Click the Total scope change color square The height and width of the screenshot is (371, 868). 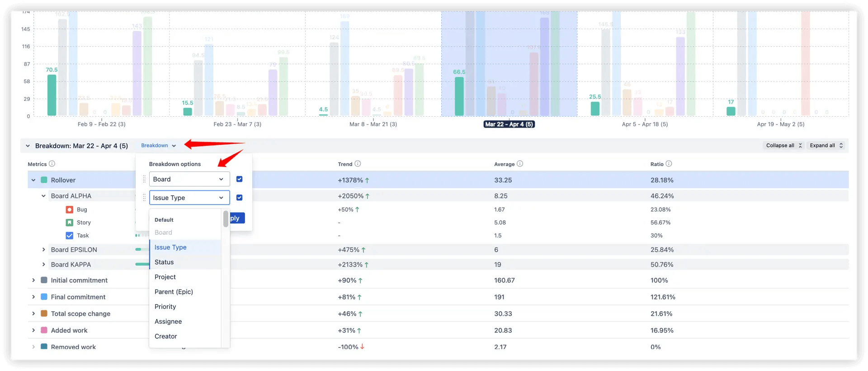(x=44, y=314)
